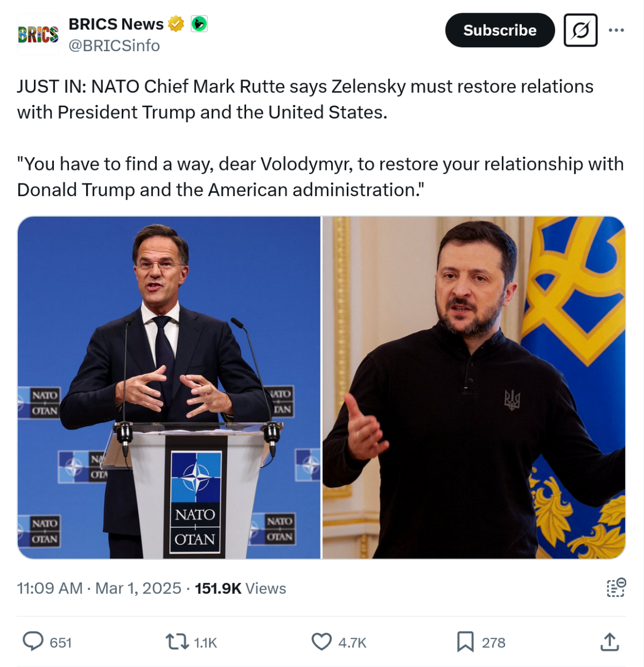Click the share upload arrow icon
Viewport: 644px width, 667px height.
pyautogui.click(x=610, y=642)
